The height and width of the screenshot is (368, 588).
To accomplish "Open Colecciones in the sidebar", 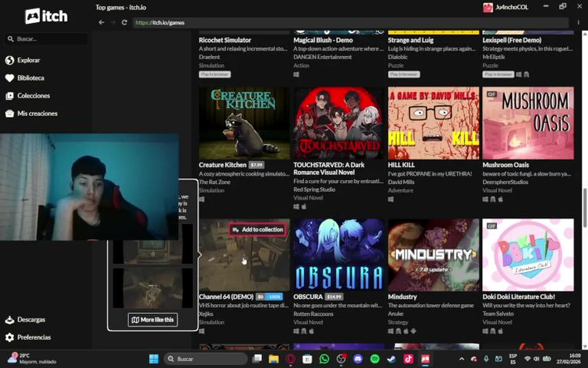I will point(28,96).
